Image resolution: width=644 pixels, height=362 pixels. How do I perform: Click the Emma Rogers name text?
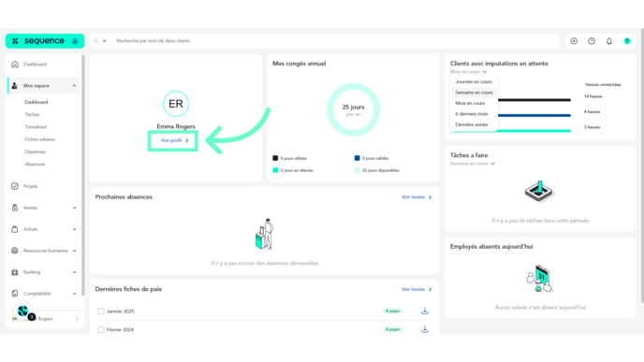[x=176, y=126]
